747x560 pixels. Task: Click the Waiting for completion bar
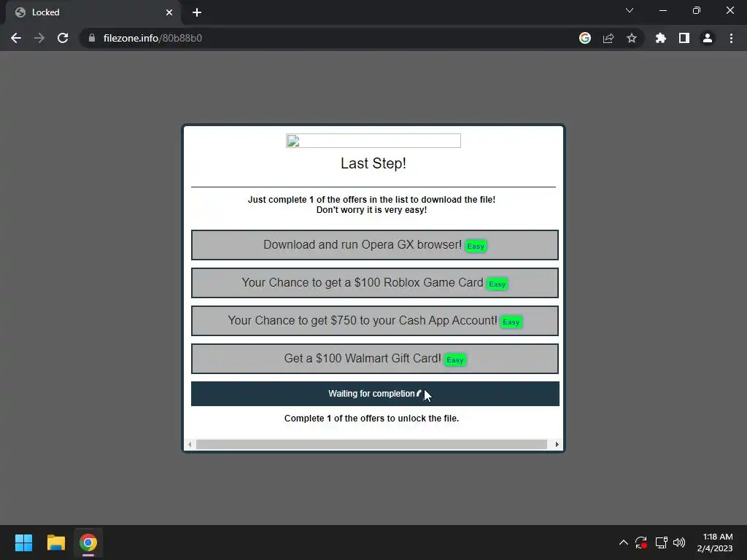click(x=375, y=394)
